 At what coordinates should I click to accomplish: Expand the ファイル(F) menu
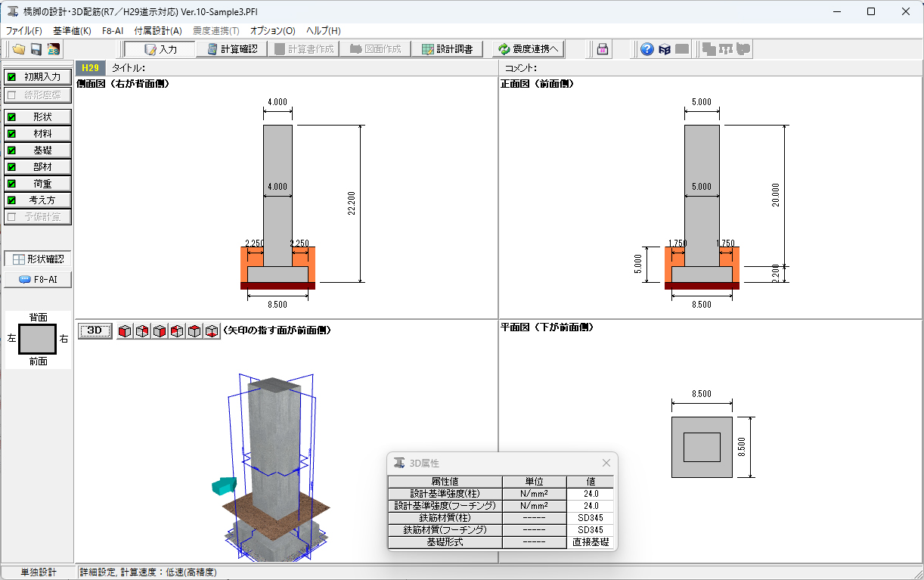click(x=24, y=31)
